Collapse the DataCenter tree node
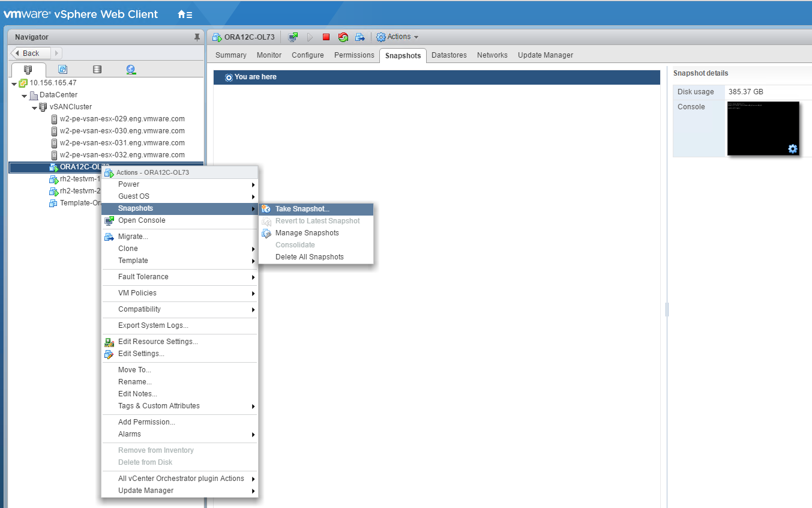812x508 pixels. pos(25,95)
